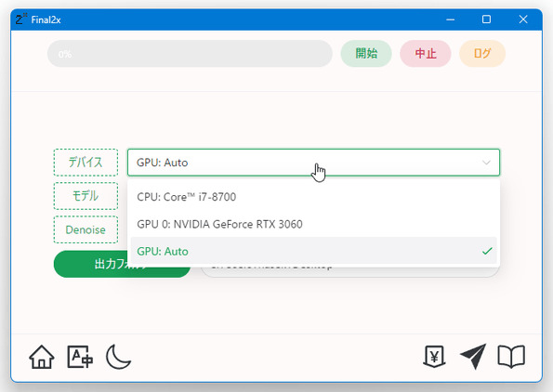Viewport: 553px width, 392px height.
Task: Open the home page icon
Action: pyautogui.click(x=42, y=357)
